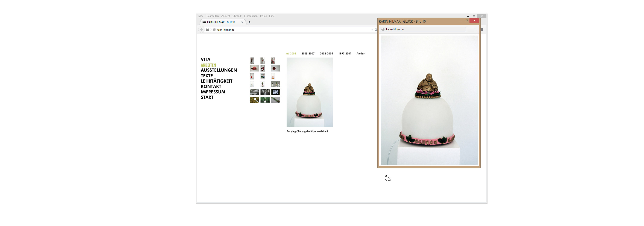Open the Chronik menu
644x226 pixels.
point(237,16)
